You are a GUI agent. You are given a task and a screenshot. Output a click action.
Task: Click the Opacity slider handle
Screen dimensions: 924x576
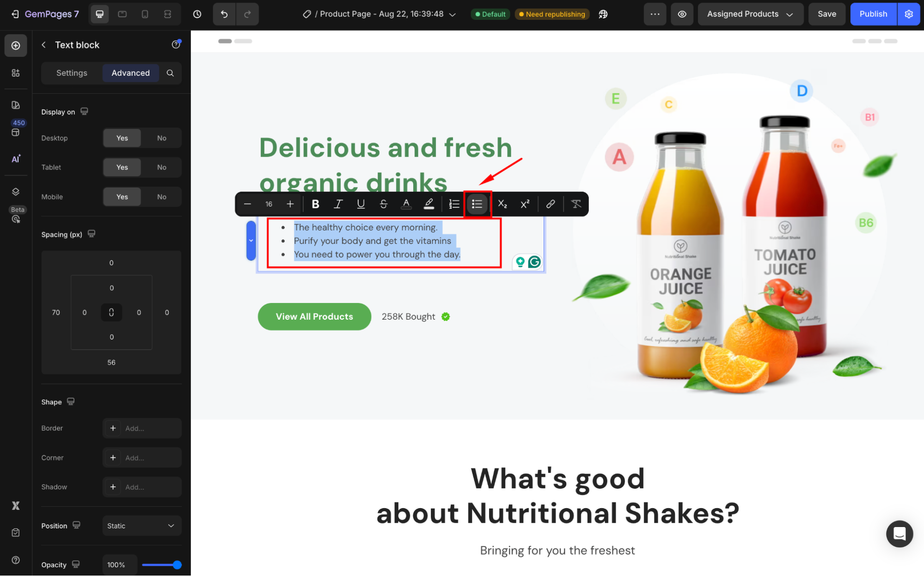click(x=177, y=564)
